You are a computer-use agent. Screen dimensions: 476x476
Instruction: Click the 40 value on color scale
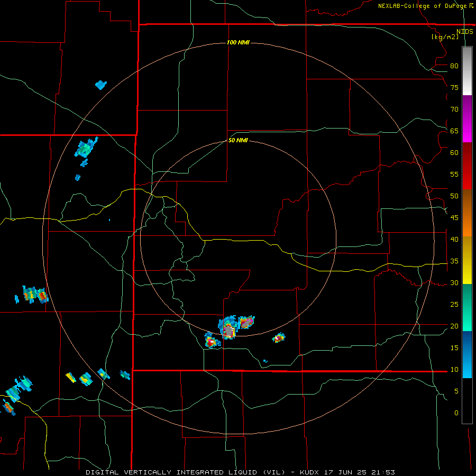(x=454, y=240)
